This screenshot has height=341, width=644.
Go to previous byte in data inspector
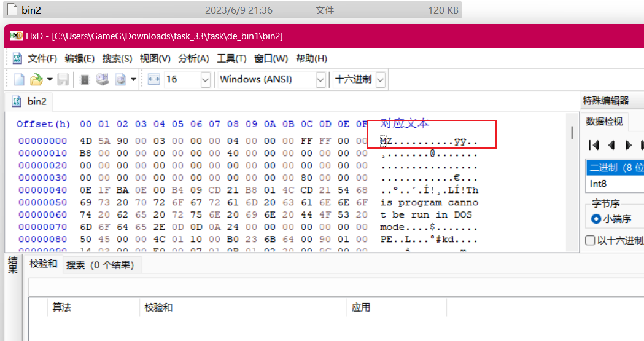[x=611, y=145]
